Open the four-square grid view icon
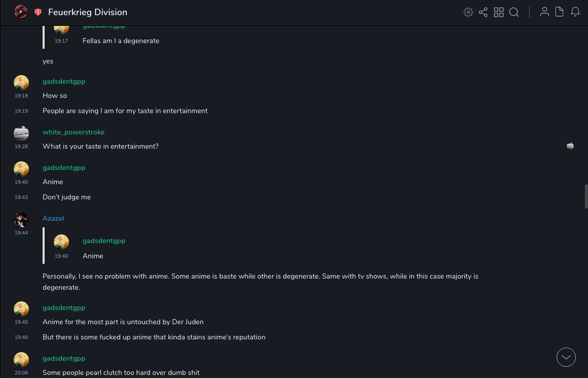The width and height of the screenshot is (588, 378). pos(499,12)
